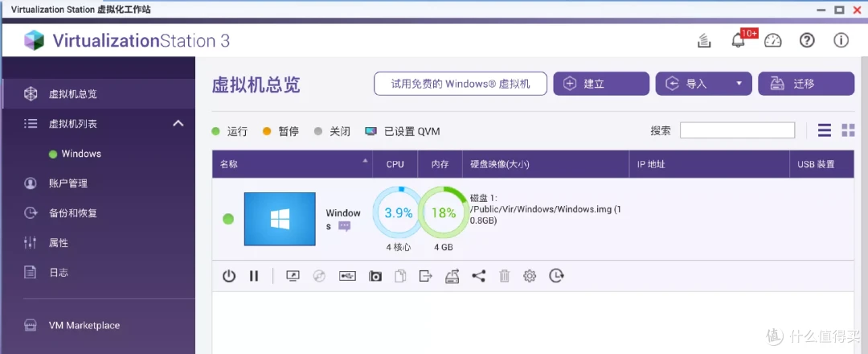
Task: Open the VM backup schedule clock icon
Action: [556, 276]
